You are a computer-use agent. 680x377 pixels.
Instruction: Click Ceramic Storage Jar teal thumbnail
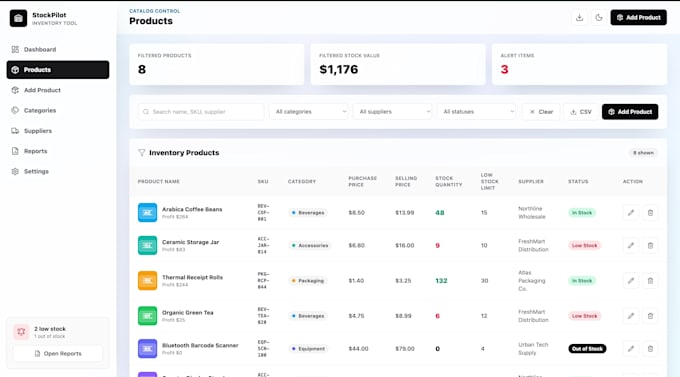click(147, 246)
